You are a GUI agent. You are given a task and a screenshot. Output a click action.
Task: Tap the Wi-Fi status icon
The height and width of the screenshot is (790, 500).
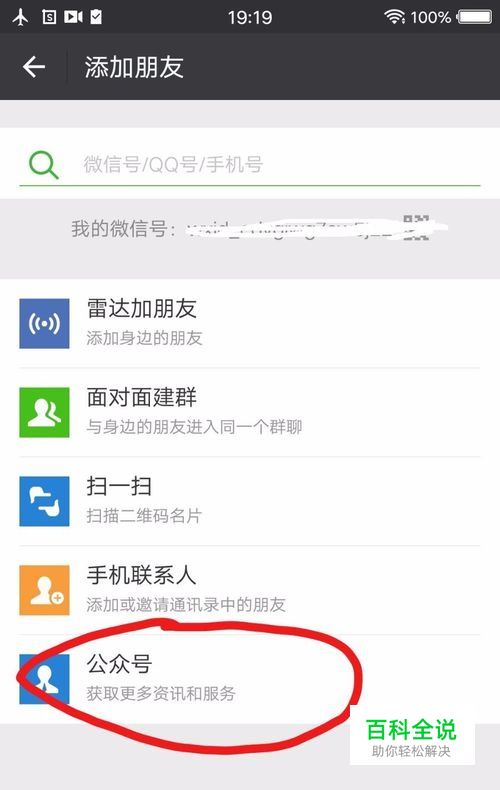pyautogui.click(x=395, y=17)
